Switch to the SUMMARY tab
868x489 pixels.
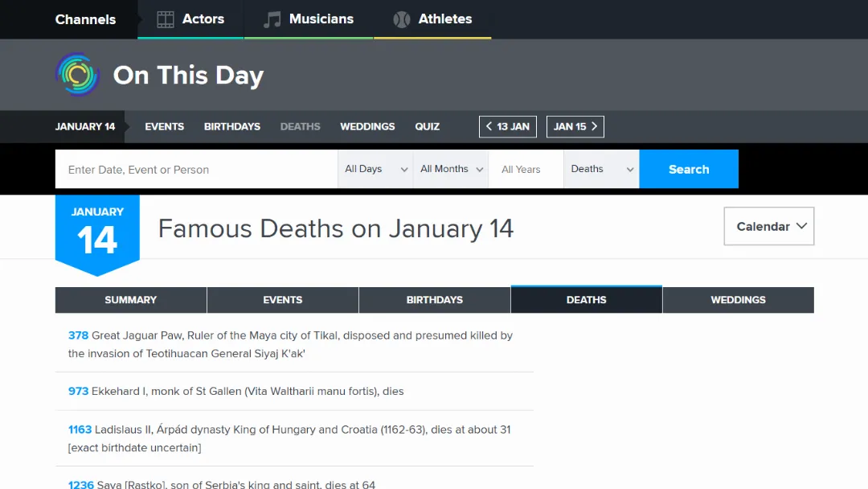(x=130, y=299)
